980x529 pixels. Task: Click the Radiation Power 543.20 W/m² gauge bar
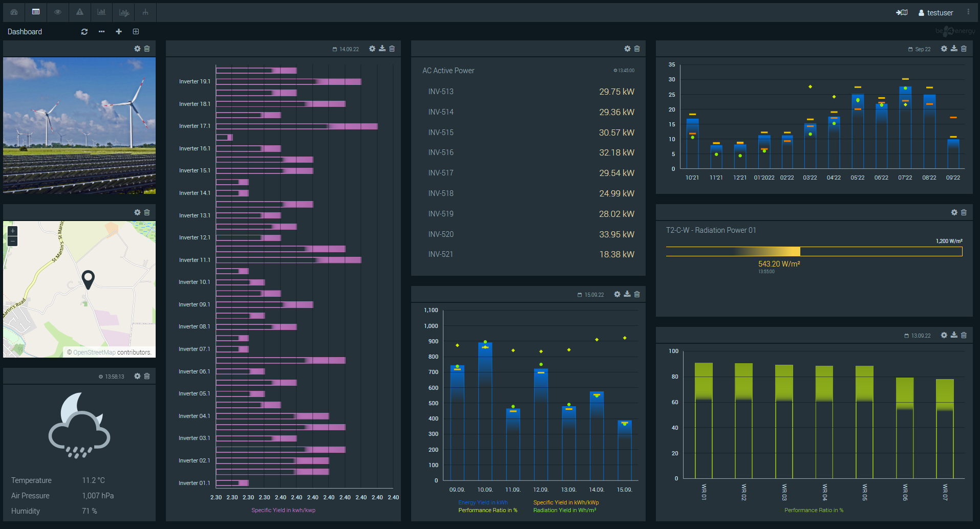pos(814,251)
